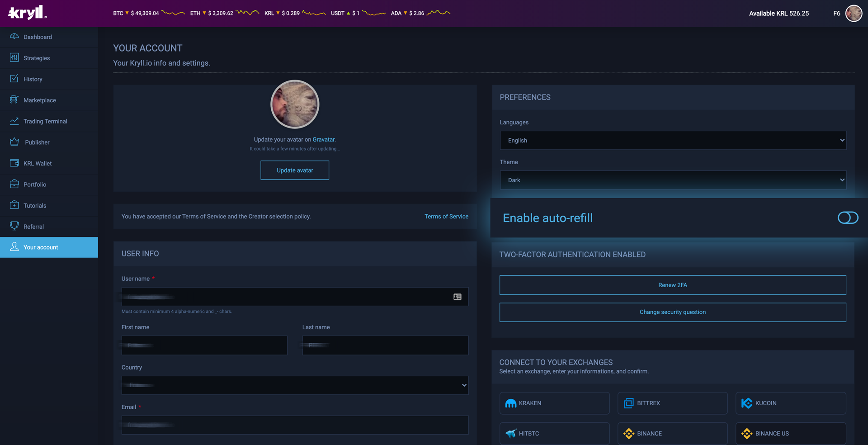Click the Renew 2FA button

673,285
